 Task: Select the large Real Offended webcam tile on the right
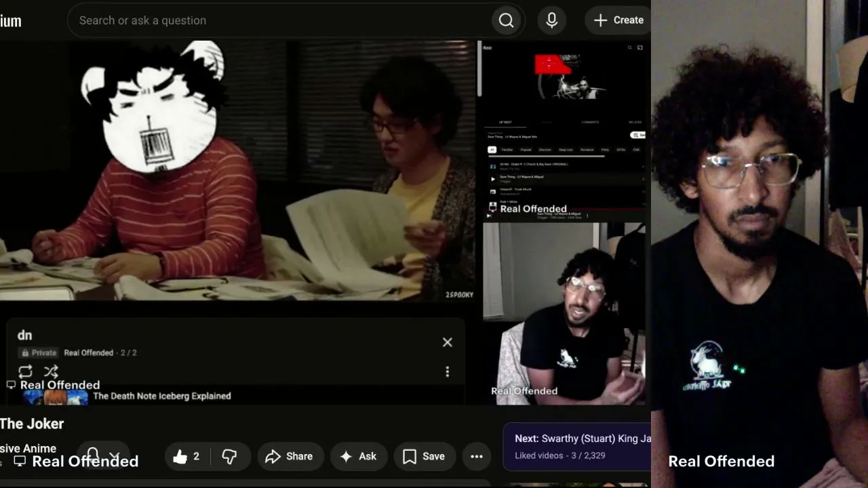pos(759,244)
